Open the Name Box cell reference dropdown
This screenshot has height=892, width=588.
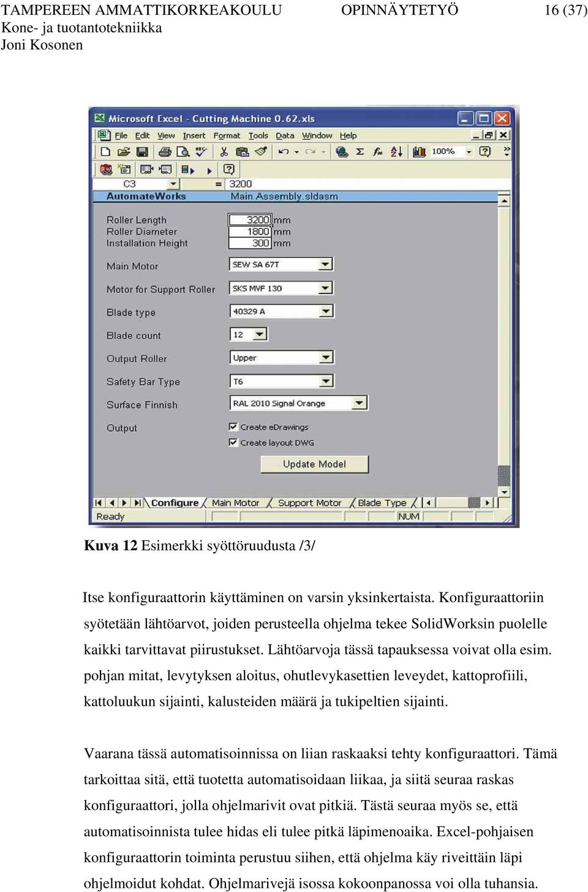(173, 184)
